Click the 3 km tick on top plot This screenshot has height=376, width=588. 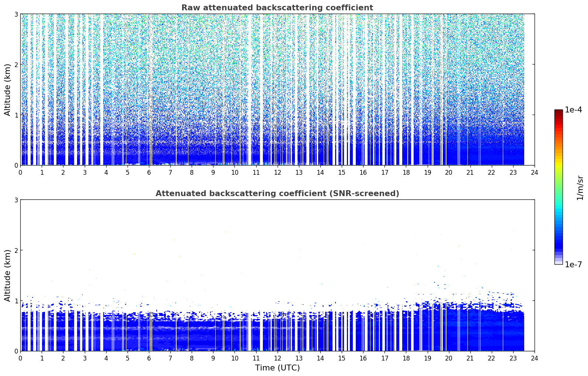(x=16, y=14)
